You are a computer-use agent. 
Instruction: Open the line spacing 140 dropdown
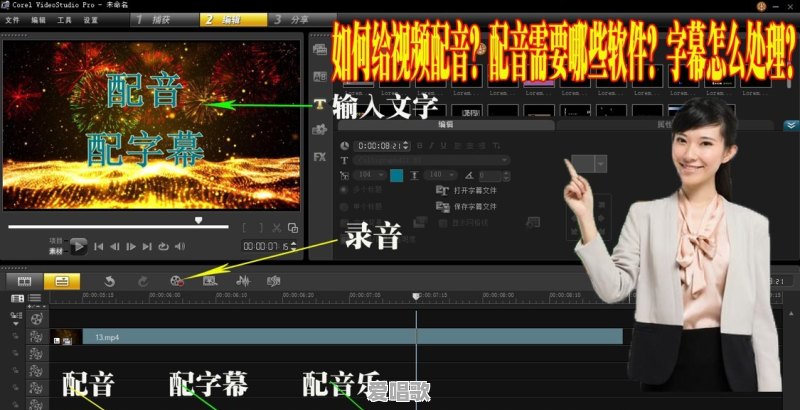click(x=453, y=175)
